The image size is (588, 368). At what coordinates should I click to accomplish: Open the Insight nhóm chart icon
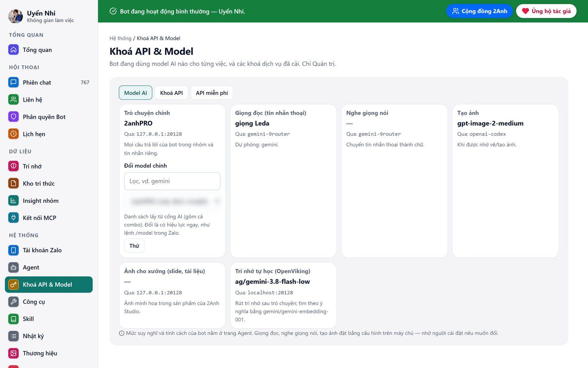point(14,201)
